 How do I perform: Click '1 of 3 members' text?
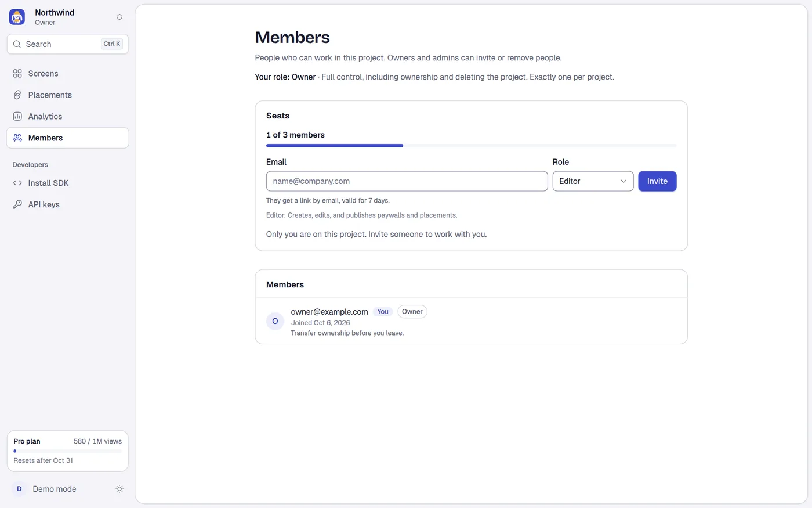295,135
